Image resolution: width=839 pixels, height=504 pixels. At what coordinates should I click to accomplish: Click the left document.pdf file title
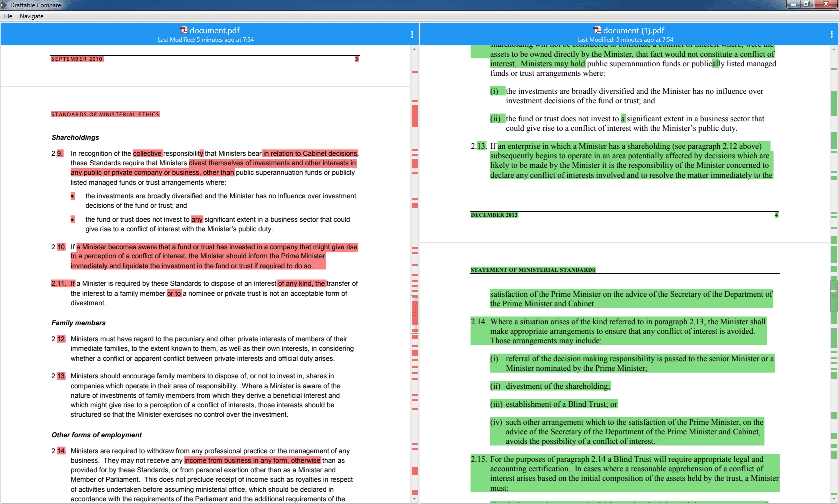pos(214,30)
